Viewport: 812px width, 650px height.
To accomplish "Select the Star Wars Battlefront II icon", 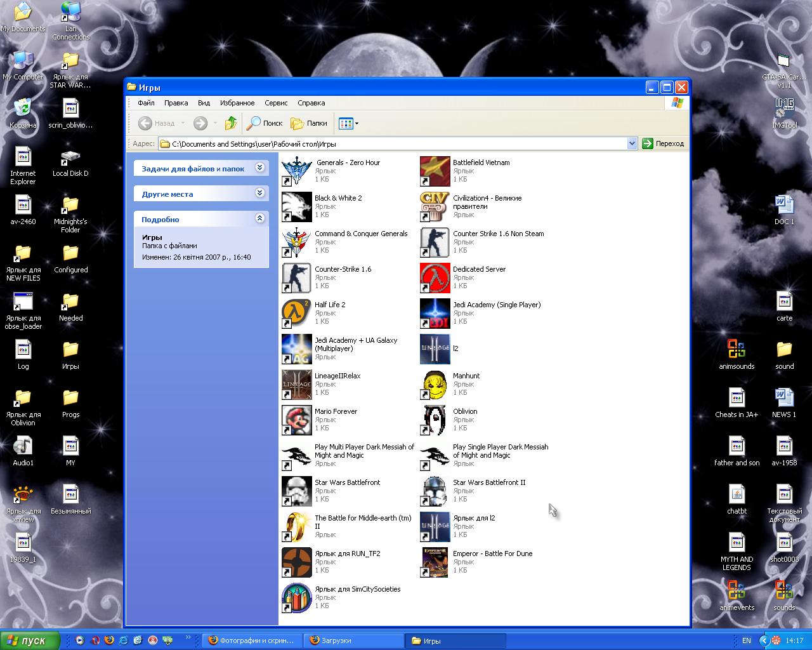I will [435, 491].
